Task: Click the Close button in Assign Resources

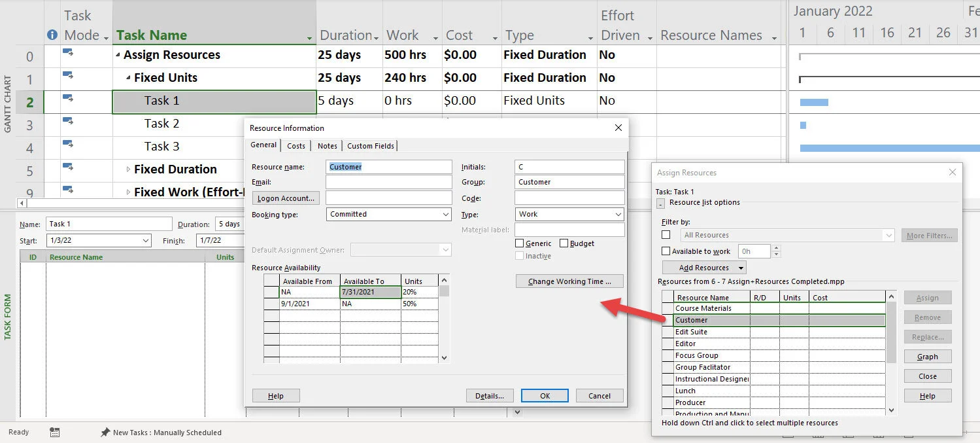Action: (928, 376)
